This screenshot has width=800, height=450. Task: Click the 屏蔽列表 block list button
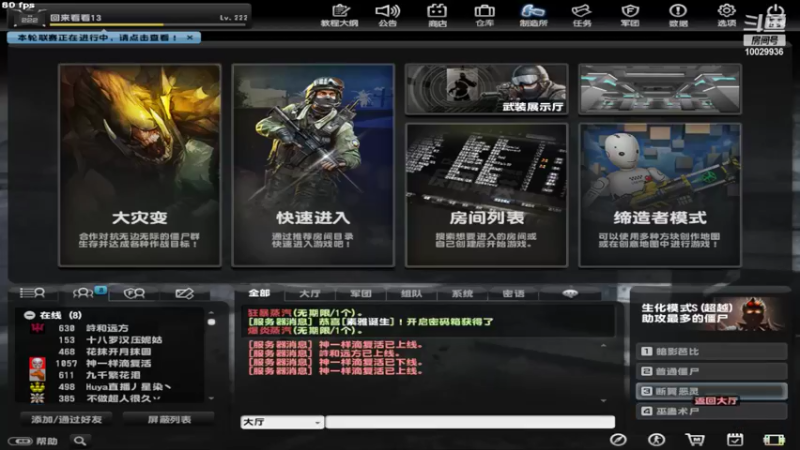tap(169, 419)
